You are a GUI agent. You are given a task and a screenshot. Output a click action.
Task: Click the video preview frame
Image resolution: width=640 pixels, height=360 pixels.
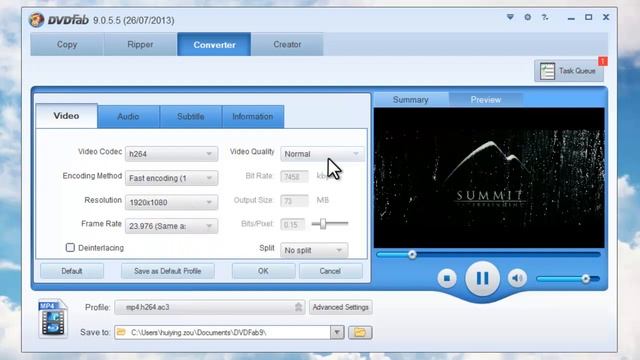[x=489, y=178]
